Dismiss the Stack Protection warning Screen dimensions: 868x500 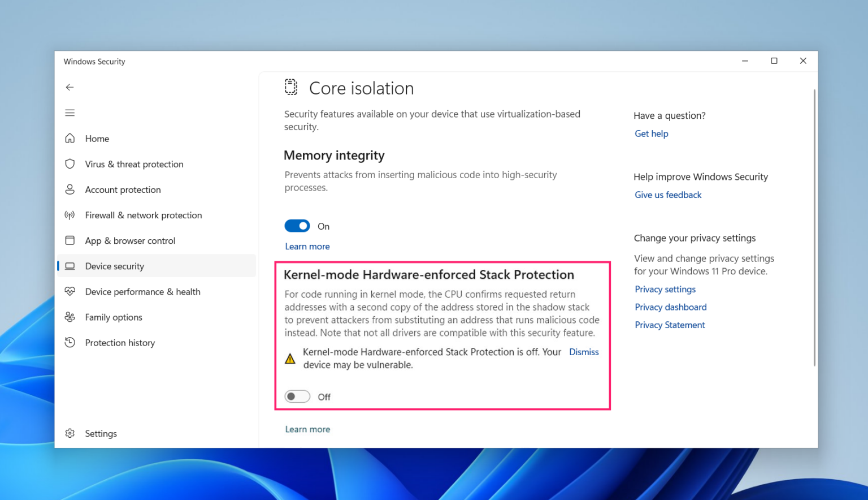pyautogui.click(x=584, y=352)
